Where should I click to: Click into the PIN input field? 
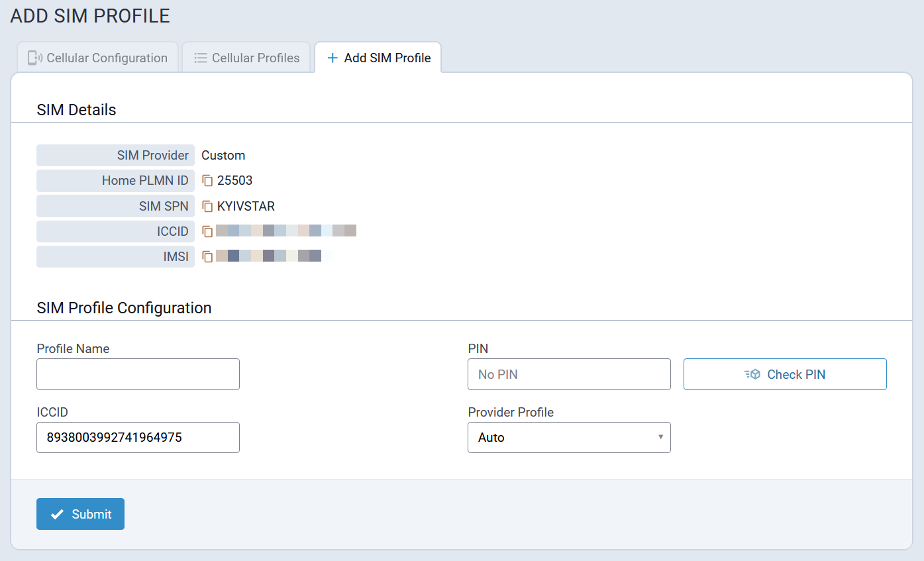tap(568, 375)
